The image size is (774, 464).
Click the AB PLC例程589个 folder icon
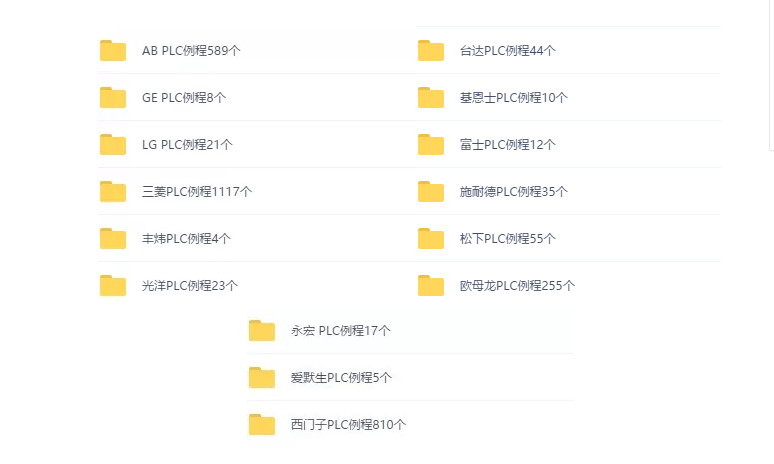113,51
